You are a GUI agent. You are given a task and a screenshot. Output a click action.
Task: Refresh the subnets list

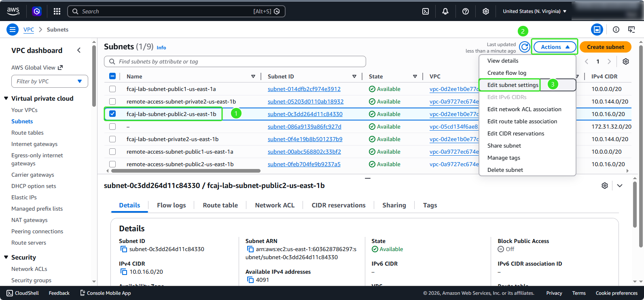tap(525, 47)
